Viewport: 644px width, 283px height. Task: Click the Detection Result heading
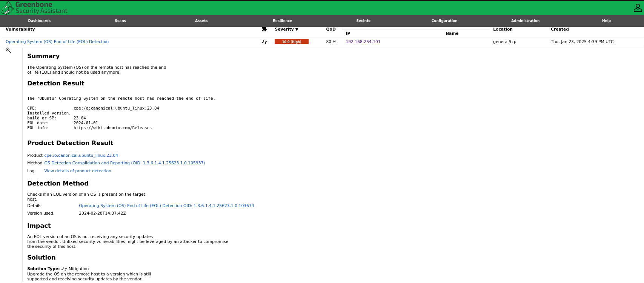click(56, 84)
